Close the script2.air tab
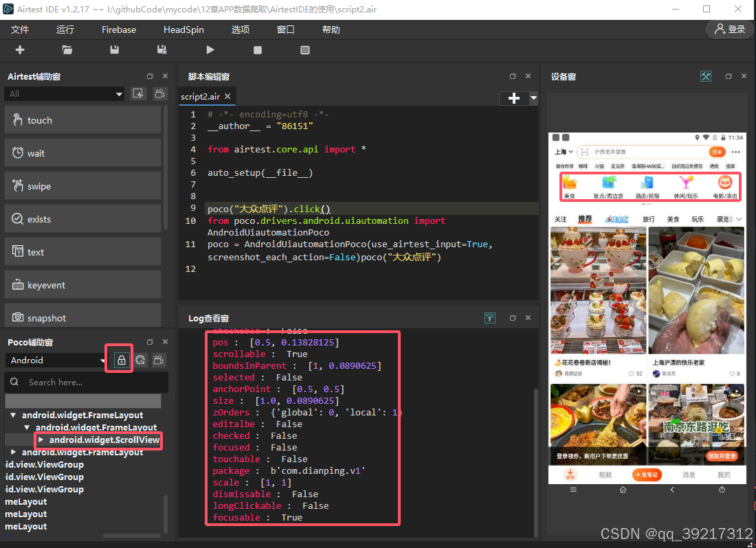 point(227,96)
